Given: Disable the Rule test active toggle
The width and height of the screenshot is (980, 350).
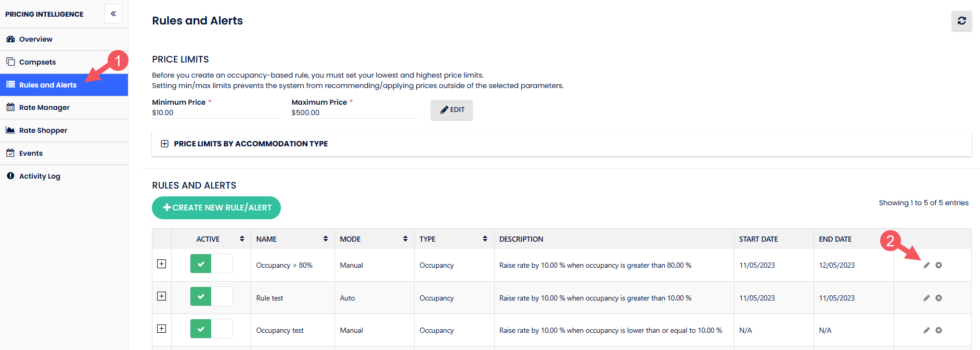Looking at the screenshot, I should 211,297.
